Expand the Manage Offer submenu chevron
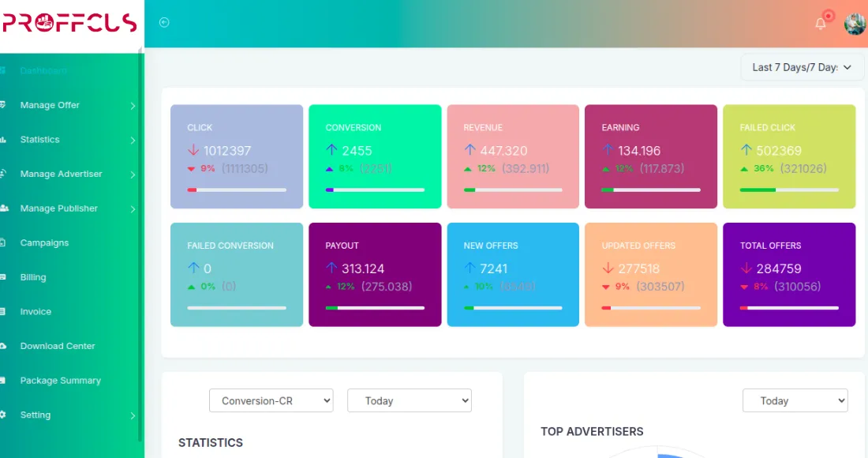The height and width of the screenshot is (458, 868). tap(133, 106)
